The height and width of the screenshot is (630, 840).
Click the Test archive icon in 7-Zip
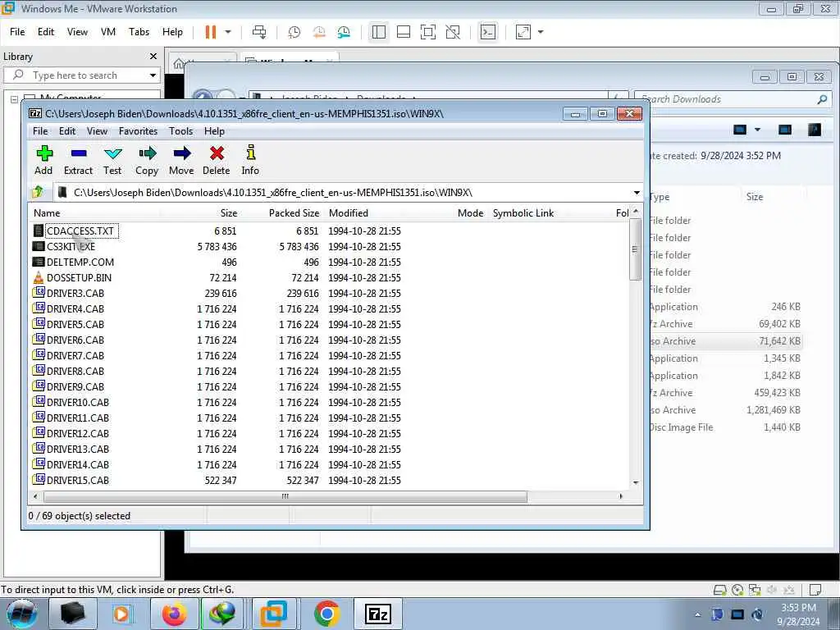coord(112,160)
